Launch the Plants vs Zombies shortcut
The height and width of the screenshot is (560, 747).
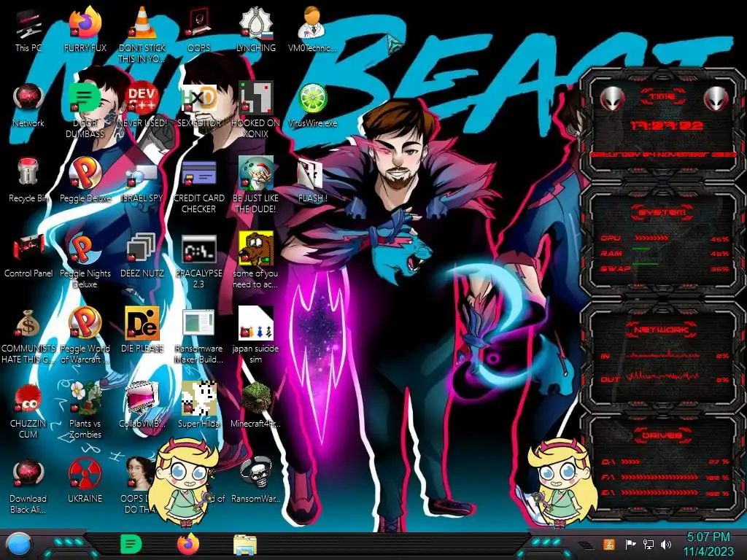pyautogui.click(x=85, y=411)
